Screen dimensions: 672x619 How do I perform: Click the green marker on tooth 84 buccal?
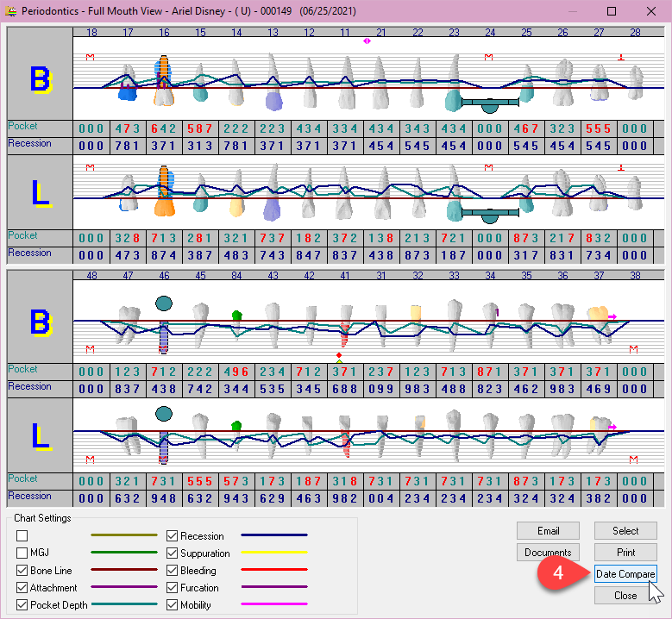click(x=237, y=316)
